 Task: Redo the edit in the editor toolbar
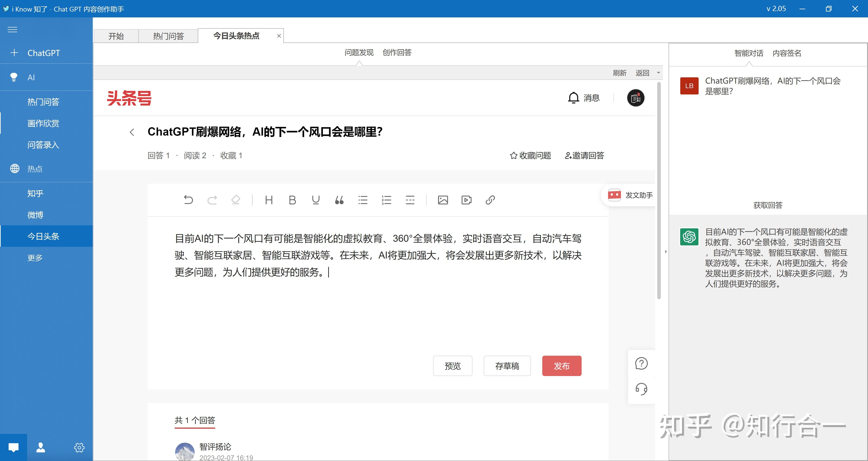[212, 200]
